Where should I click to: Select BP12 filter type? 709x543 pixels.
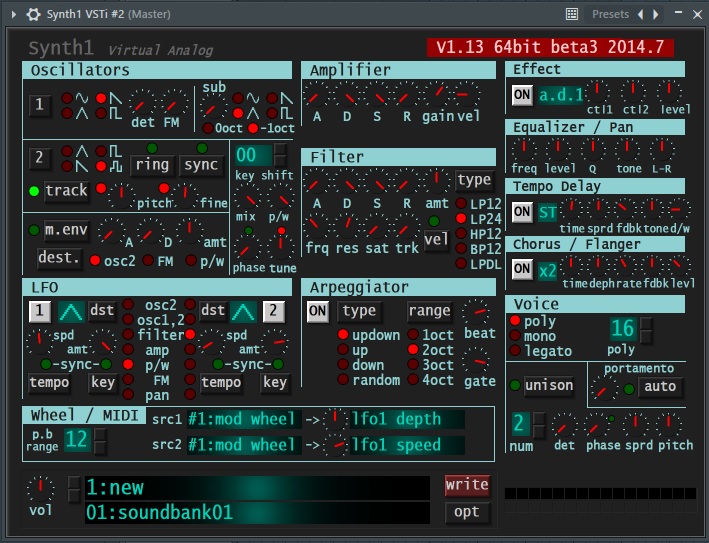(461, 248)
